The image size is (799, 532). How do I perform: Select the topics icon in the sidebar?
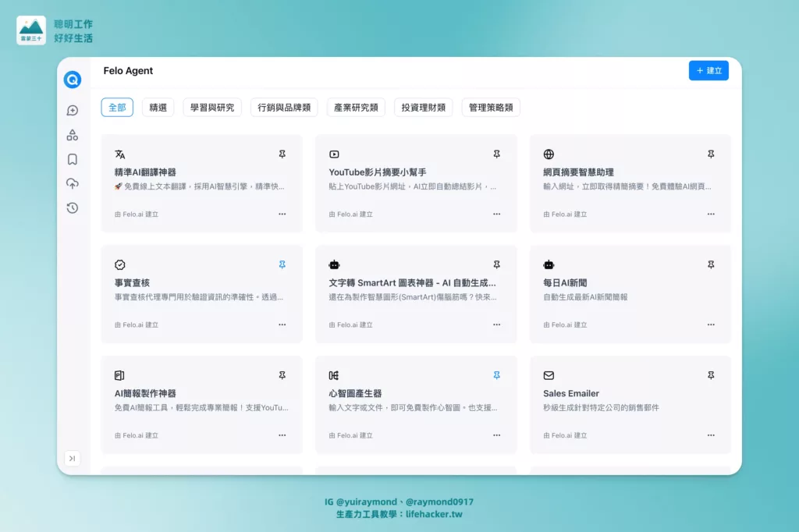coord(72,134)
